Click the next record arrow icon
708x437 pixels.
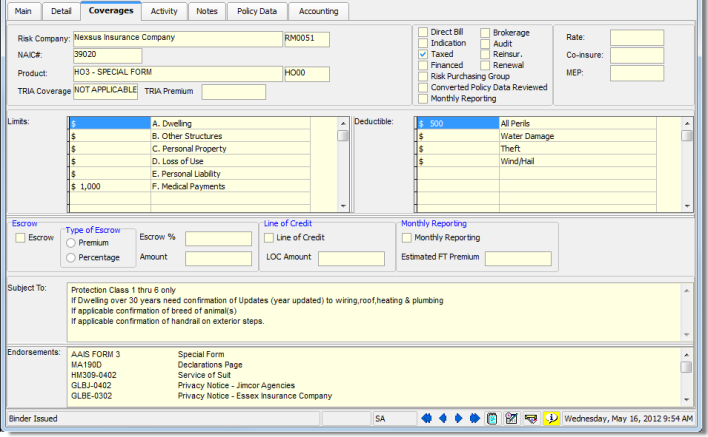click(x=459, y=418)
